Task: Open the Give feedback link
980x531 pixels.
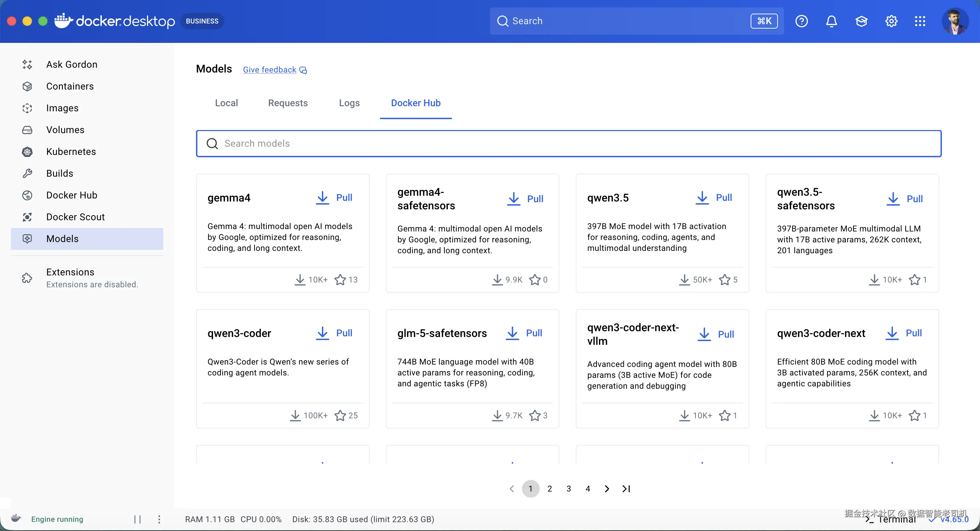Action: coord(269,70)
